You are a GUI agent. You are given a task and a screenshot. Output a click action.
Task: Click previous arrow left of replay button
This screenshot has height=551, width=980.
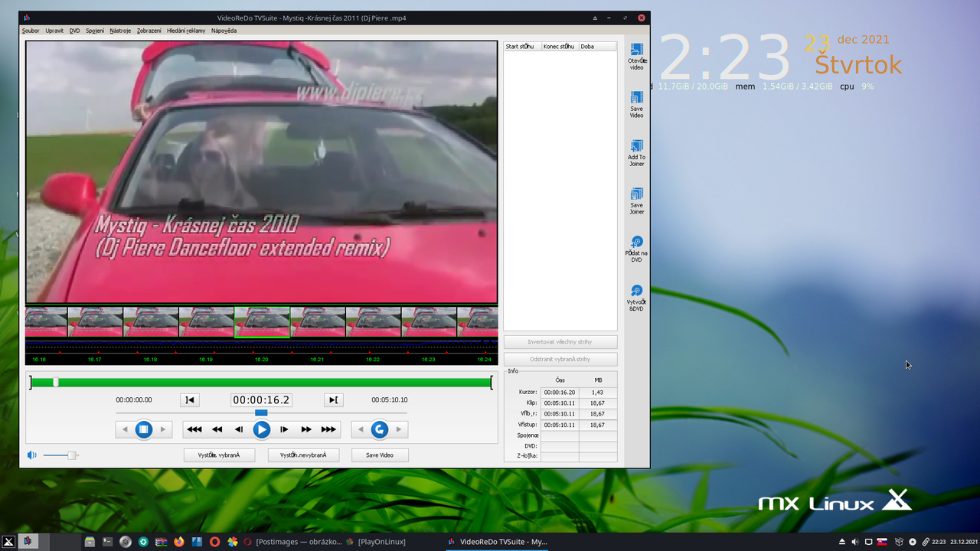click(361, 429)
